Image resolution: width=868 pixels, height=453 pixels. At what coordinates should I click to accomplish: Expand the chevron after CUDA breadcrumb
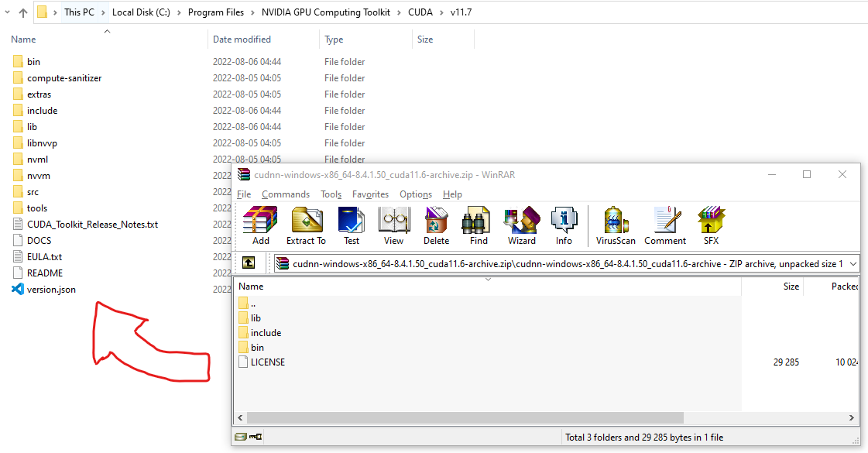pos(441,12)
